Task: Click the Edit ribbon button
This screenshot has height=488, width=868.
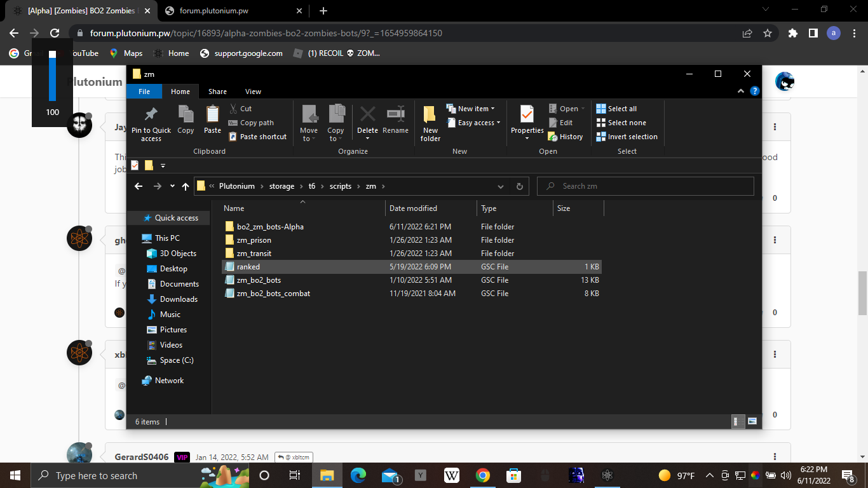Action: [560, 123]
